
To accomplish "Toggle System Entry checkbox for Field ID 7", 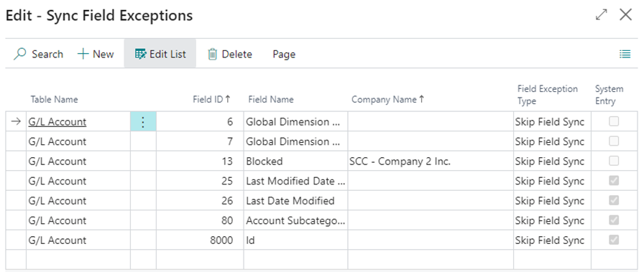I will click(614, 141).
